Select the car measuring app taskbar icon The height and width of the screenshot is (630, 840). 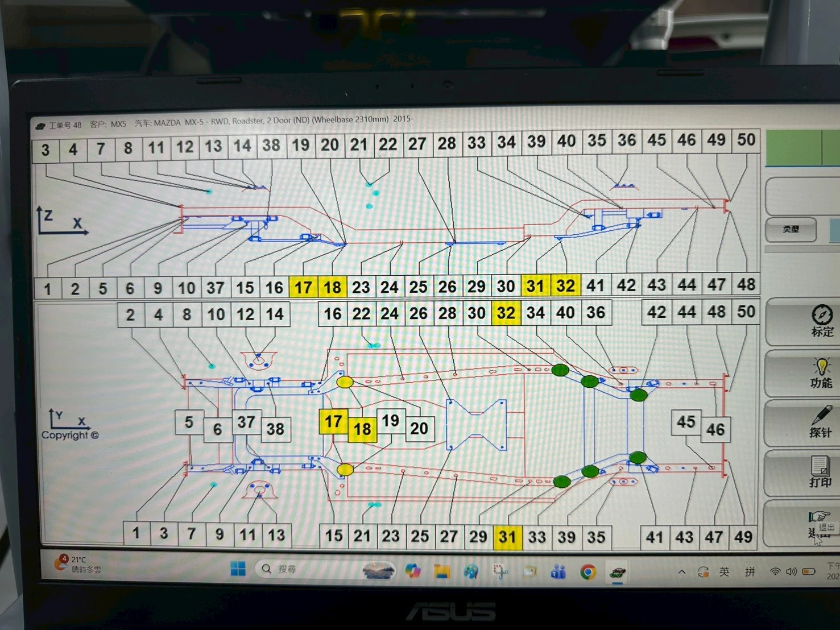(617, 572)
